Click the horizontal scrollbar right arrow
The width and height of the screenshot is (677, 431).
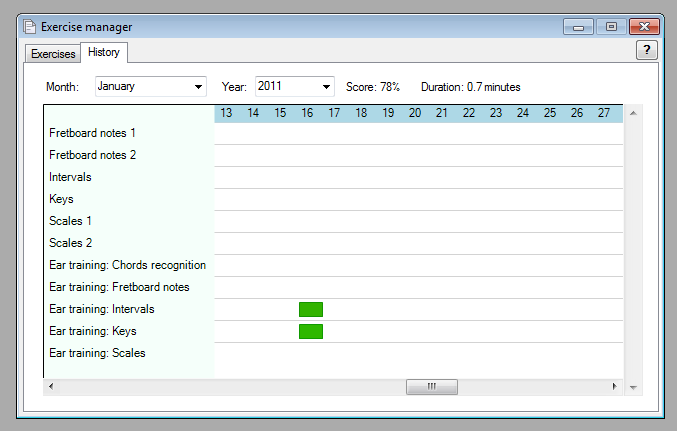[x=615, y=386]
